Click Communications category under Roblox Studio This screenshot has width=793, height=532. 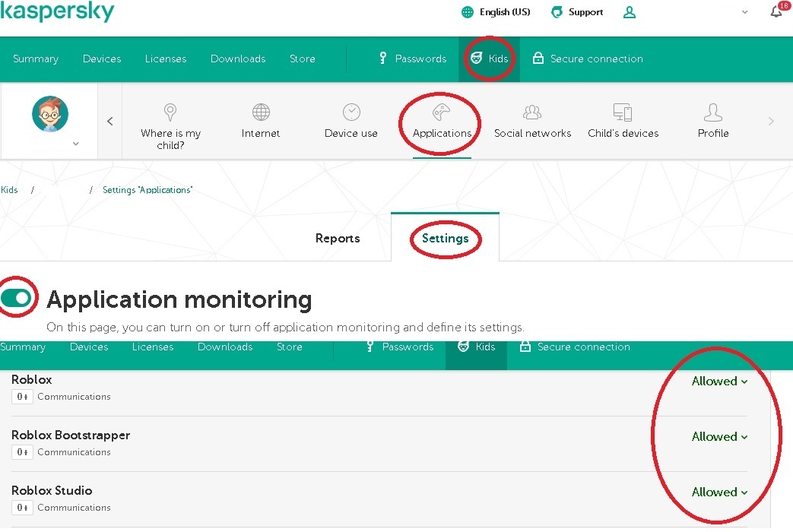(74, 507)
